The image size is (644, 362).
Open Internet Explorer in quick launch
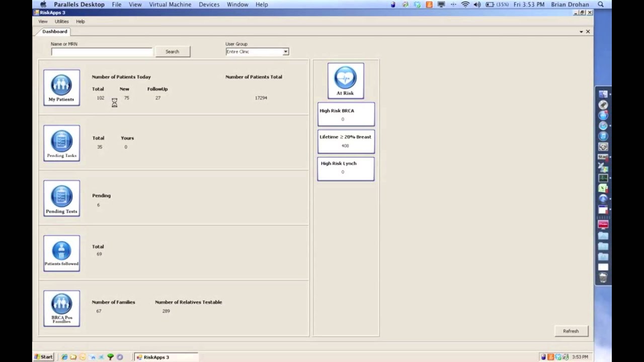(64, 357)
